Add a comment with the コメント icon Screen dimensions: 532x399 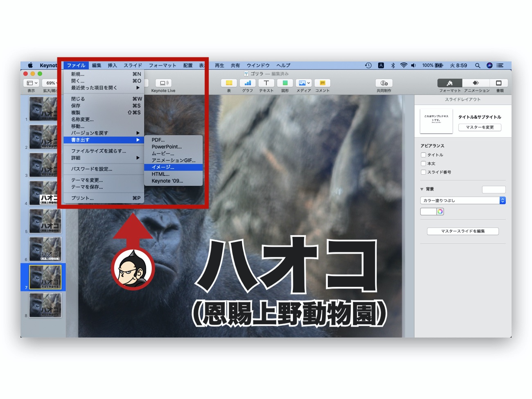click(x=322, y=83)
